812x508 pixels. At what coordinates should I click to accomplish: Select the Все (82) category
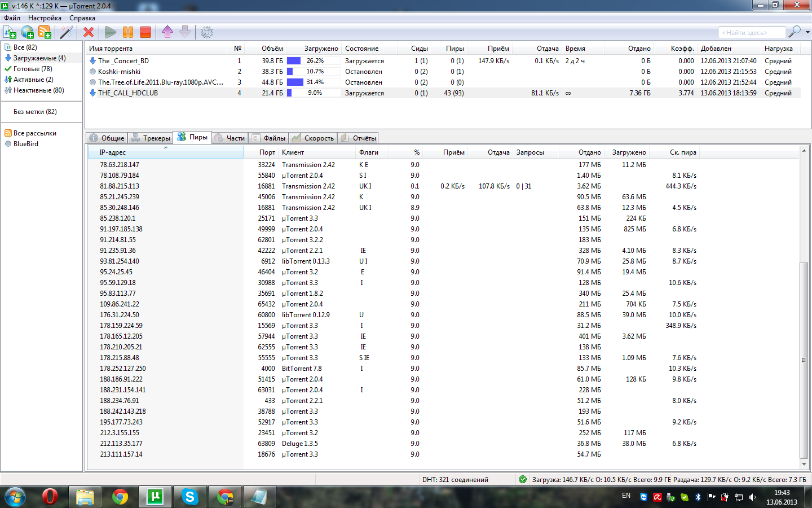pos(25,47)
